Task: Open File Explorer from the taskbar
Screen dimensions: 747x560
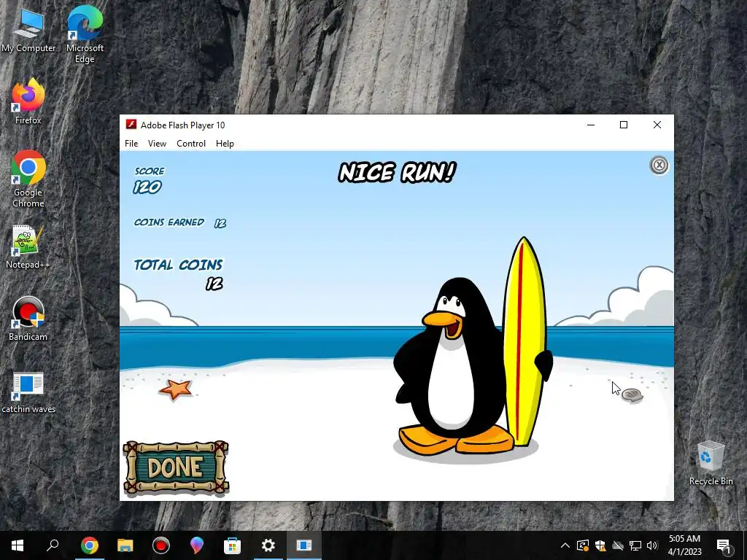Action: 125,545
